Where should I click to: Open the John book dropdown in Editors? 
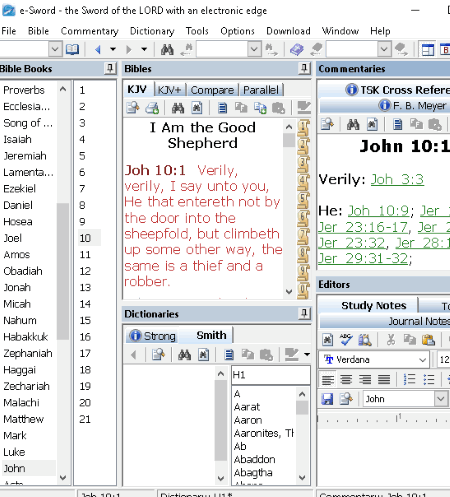point(441,399)
